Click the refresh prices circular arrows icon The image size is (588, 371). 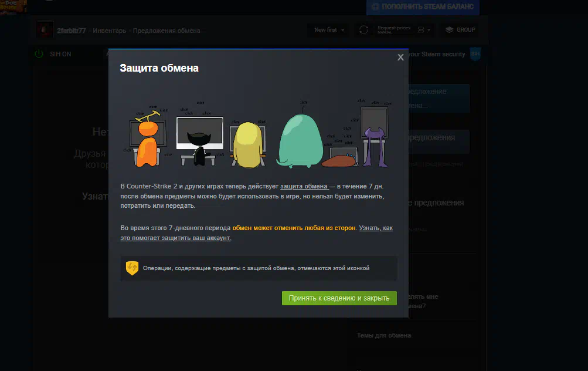click(363, 30)
